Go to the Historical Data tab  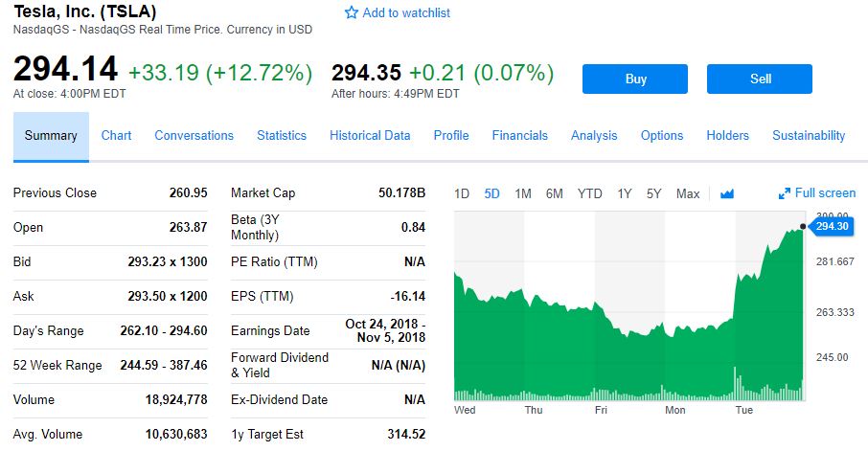pyautogui.click(x=370, y=136)
